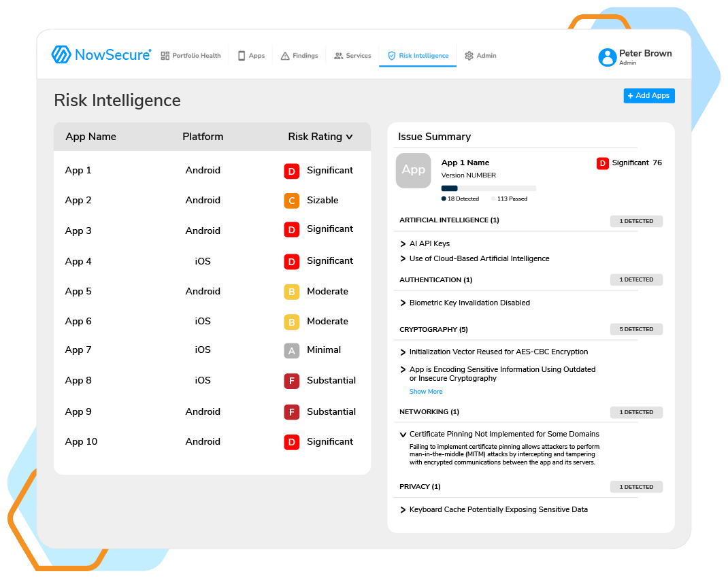Viewport: 728px width, 578px height.
Task: Click Cryptography 5 DETECTED badge
Action: [636, 329]
